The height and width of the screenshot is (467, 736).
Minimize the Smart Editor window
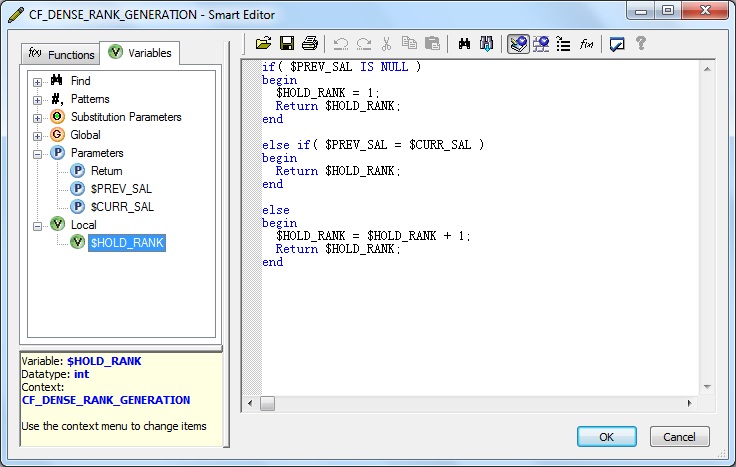point(642,10)
